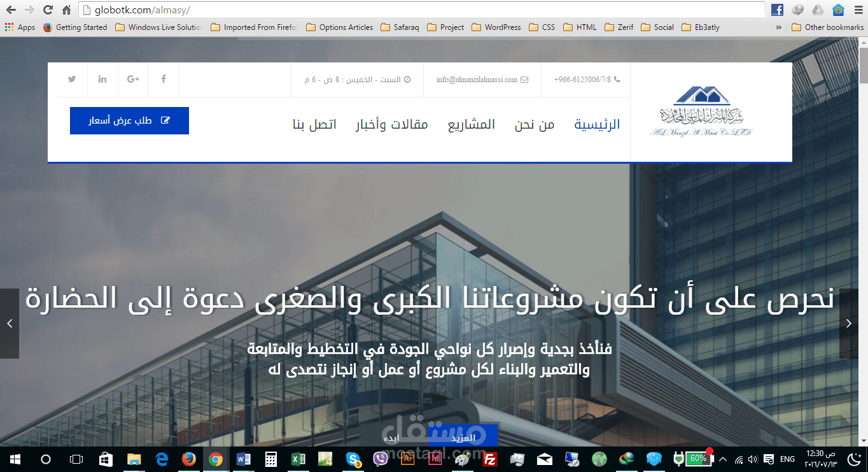The image size is (868, 472).
Task: Click the envelope icon beside info@almanzilalmassi.com
Action: 523,79
